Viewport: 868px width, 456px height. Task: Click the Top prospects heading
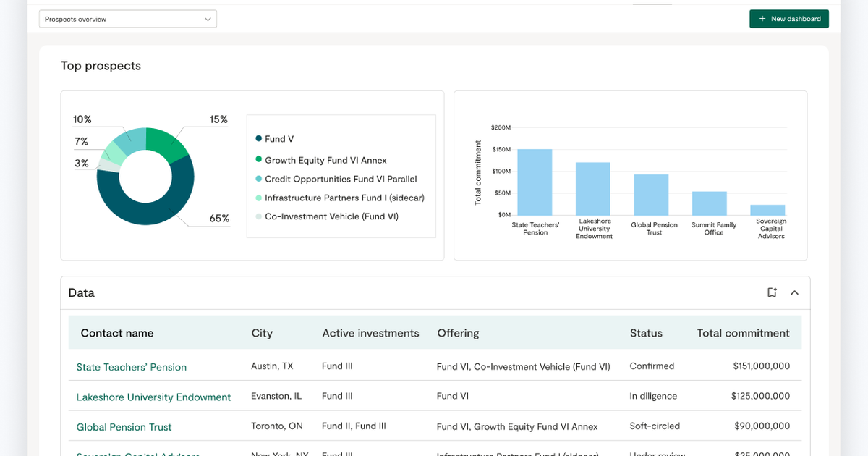click(101, 66)
